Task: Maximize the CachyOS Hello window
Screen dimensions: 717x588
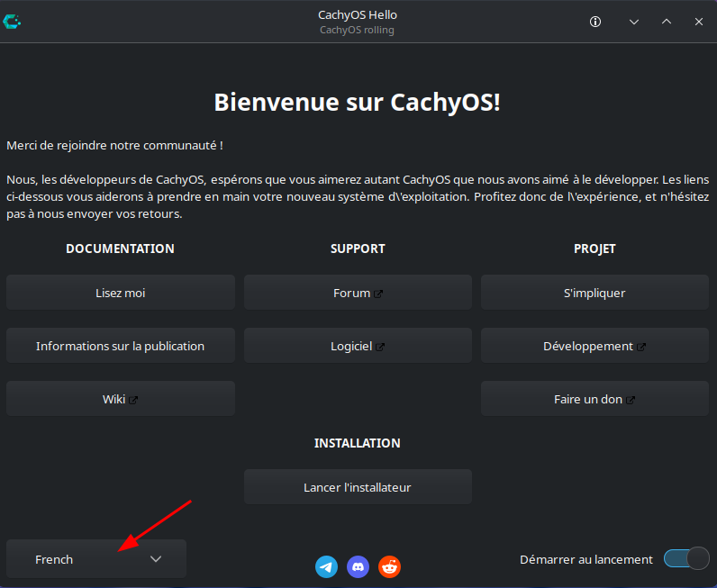Action: pos(667,22)
